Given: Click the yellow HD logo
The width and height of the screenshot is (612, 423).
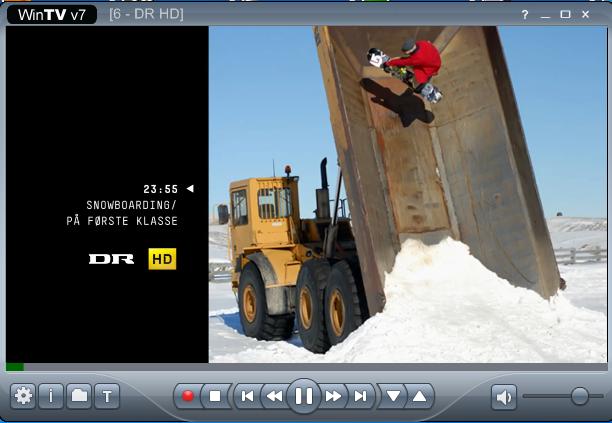Looking at the screenshot, I should pos(162,259).
